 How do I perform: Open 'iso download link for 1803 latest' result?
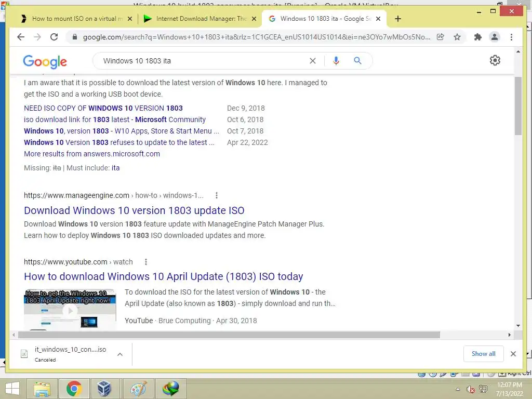tap(115, 119)
